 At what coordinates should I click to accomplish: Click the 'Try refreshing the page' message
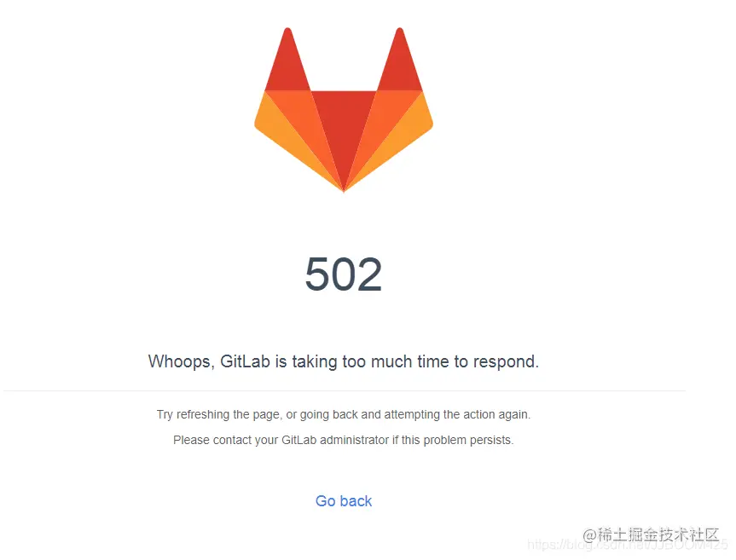pyautogui.click(x=344, y=414)
